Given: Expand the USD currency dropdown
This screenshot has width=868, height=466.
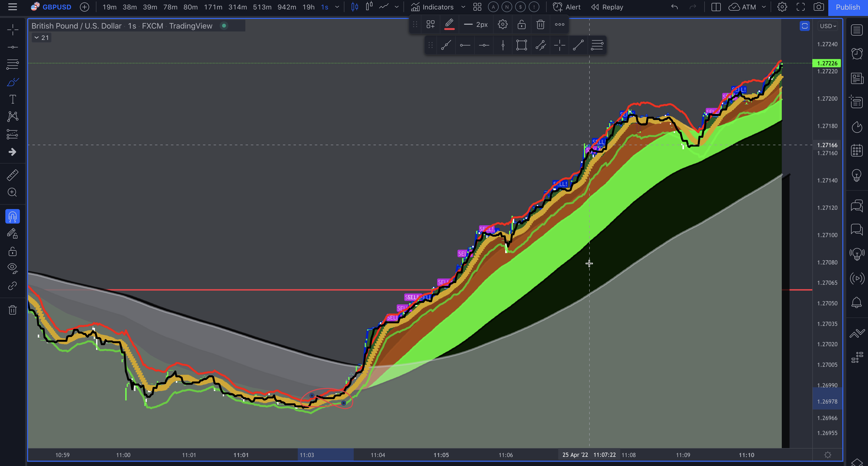Looking at the screenshot, I should point(828,26).
